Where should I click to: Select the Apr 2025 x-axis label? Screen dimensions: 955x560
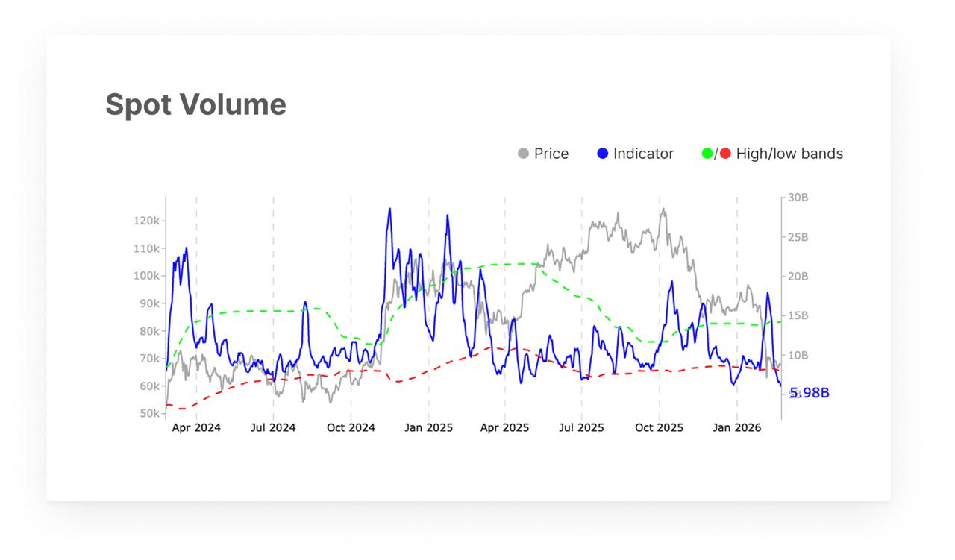pos(504,428)
